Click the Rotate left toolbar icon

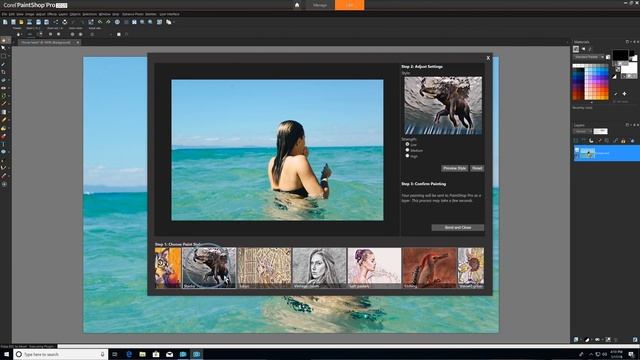point(100,22)
